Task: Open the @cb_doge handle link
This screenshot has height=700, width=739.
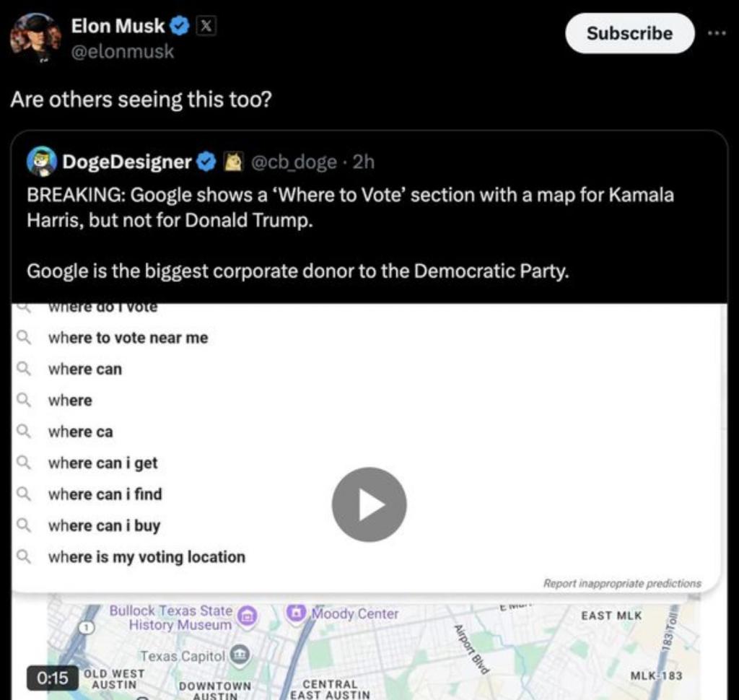Action: click(x=293, y=162)
